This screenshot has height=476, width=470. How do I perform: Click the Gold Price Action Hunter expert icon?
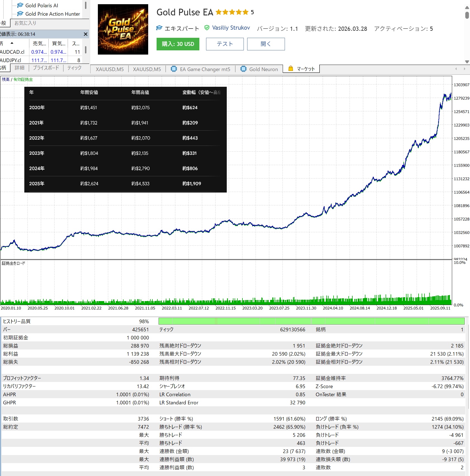(20, 14)
